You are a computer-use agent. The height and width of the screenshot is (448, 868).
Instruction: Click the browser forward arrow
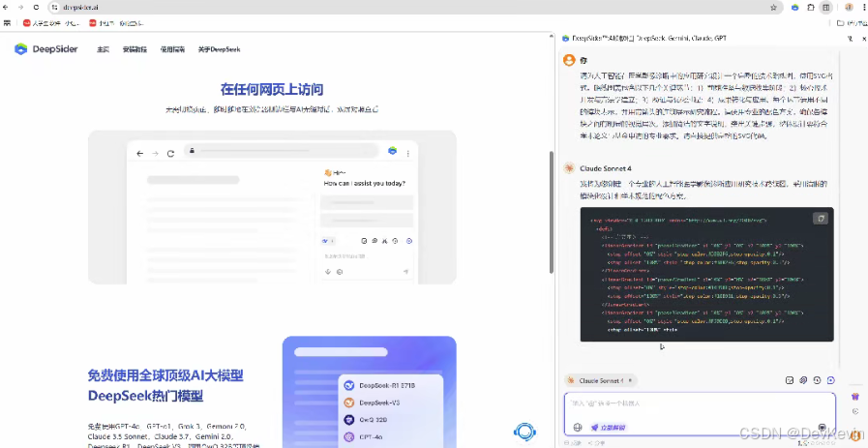point(21,7)
